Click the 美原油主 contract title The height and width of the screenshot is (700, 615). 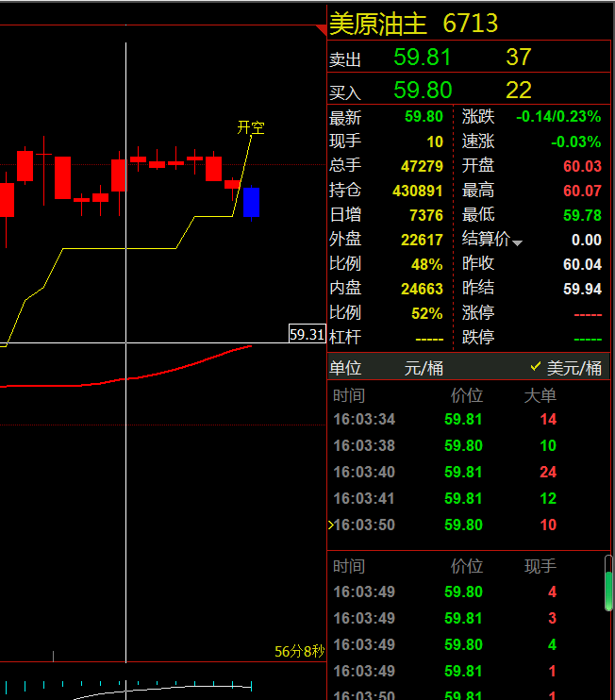(x=377, y=24)
